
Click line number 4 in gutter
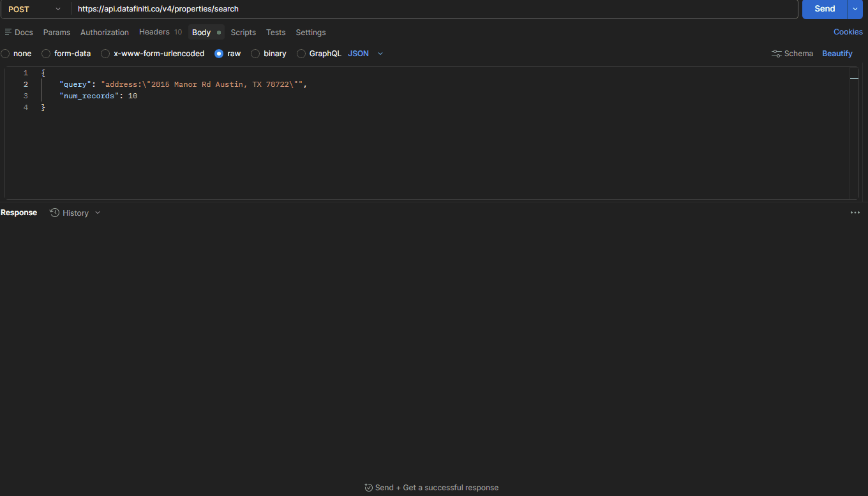point(26,107)
